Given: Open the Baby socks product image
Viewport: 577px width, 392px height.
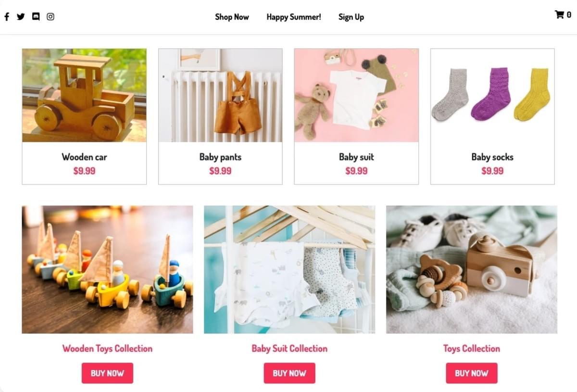Looking at the screenshot, I should (492, 95).
